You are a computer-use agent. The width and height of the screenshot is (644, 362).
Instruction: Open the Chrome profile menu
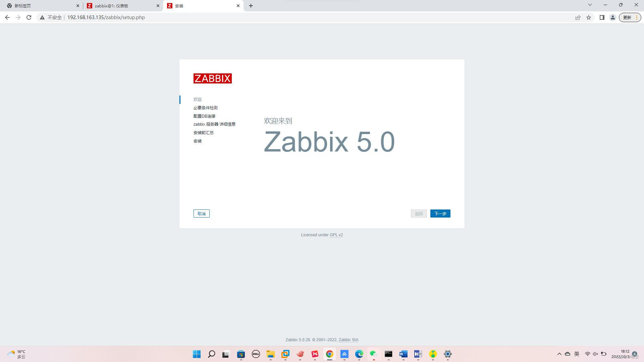pyautogui.click(x=613, y=17)
